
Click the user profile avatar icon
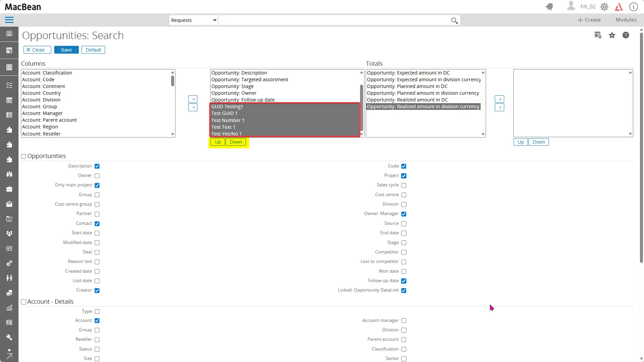click(x=571, y=6)
